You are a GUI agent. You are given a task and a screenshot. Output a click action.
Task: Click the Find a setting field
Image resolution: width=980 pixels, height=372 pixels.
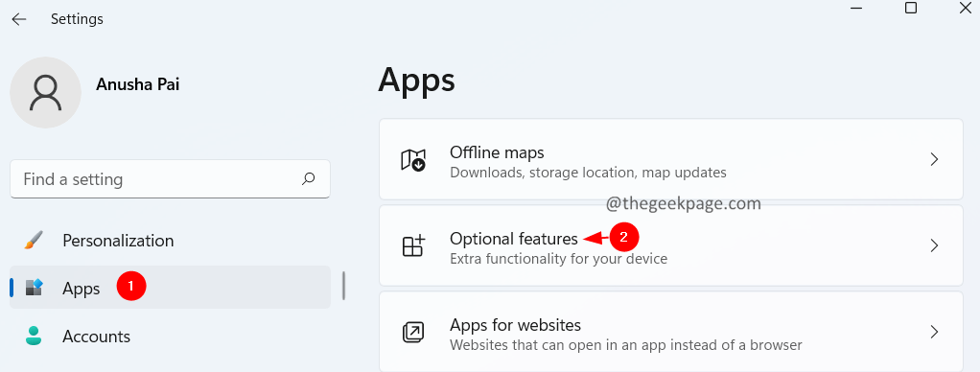(170, 179)
